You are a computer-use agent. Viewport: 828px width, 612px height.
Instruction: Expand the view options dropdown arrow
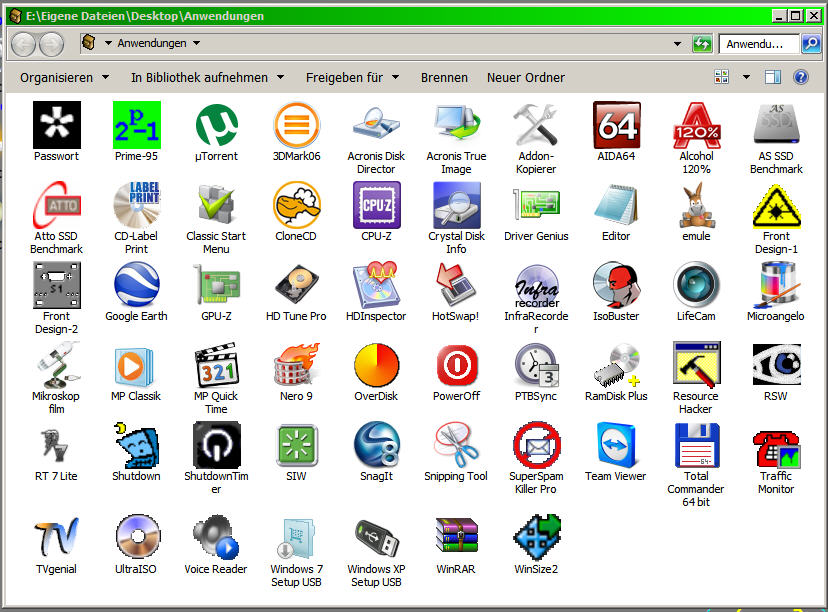point(746,78)
